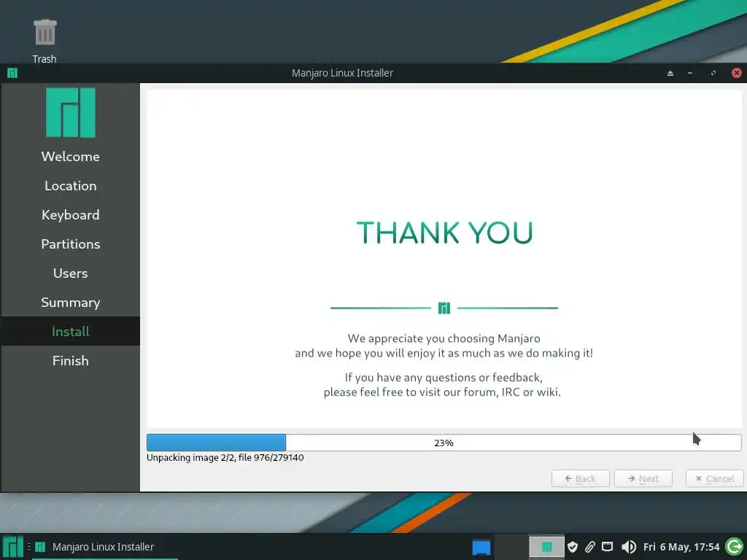Image resolution: width=747 pixels, height=560 pixels.
Task: Select the Welcome step in sidebar
Action: [71, 157]
